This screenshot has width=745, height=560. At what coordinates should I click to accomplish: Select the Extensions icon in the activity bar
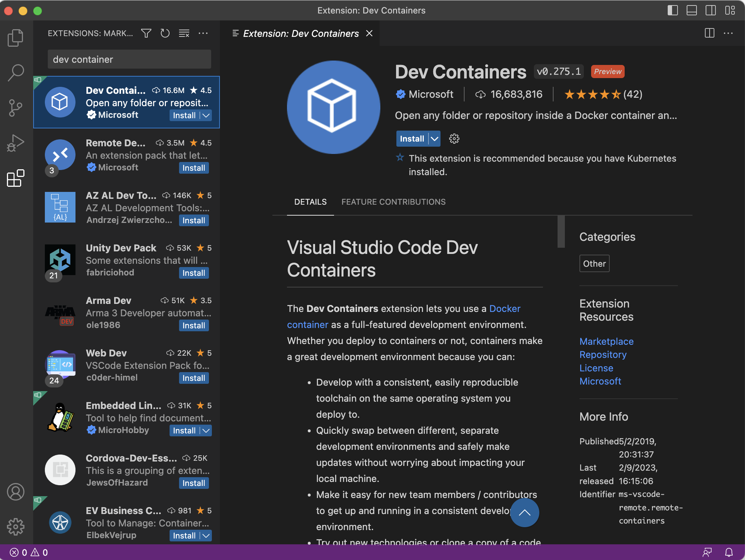click(15, 178)
